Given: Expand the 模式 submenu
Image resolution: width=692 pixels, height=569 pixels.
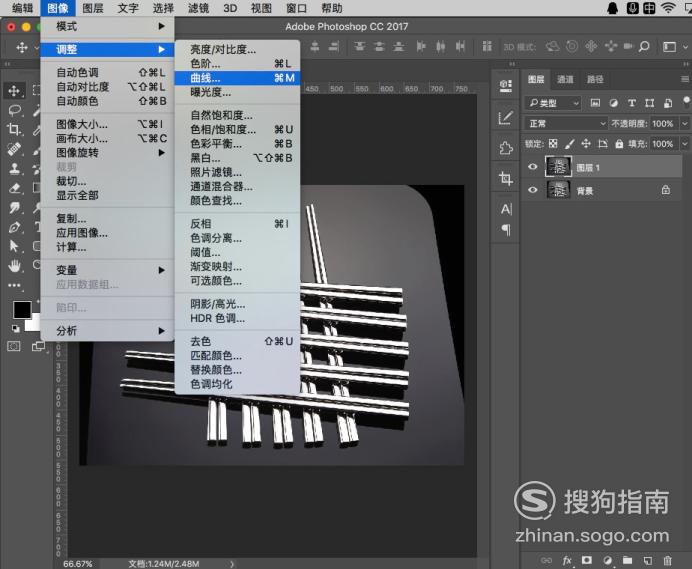Looking at the screenshot, I should (107, 26).
